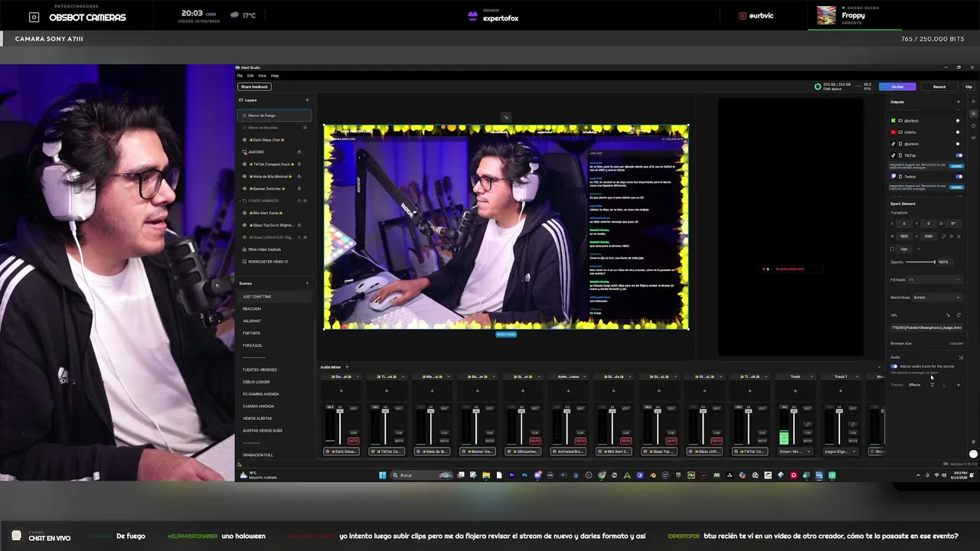Screen dimensions: 980x551
Task: Unmute the Glass Top audio track
Action: pyautogui.click(x=671, y=441)
